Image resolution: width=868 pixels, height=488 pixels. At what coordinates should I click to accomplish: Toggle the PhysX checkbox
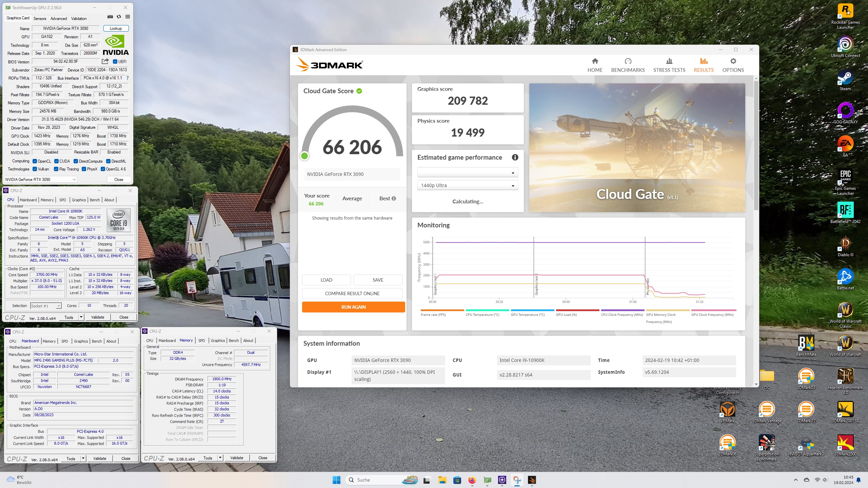click(84, 169)
